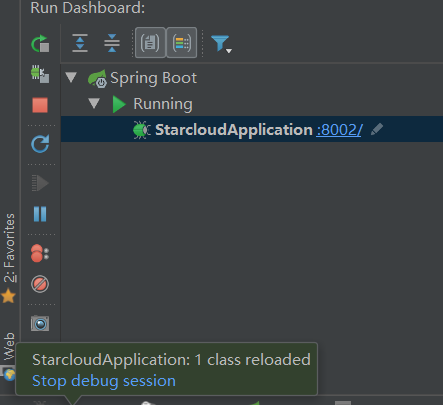Image resolution: width=443 pixels, height=405 pixels.
Task: Click the Favorites star icon
Action: pyautogui.click(x=8, y=296)
